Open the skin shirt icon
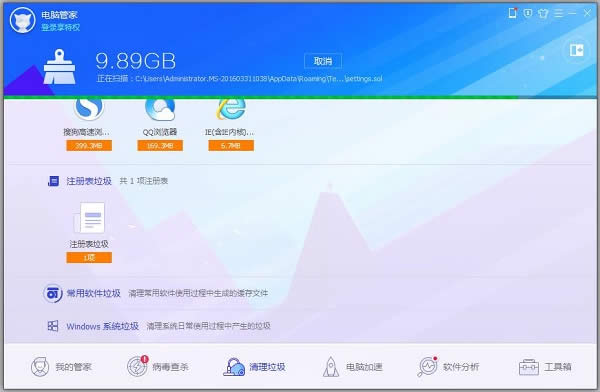 coord(543,14)
